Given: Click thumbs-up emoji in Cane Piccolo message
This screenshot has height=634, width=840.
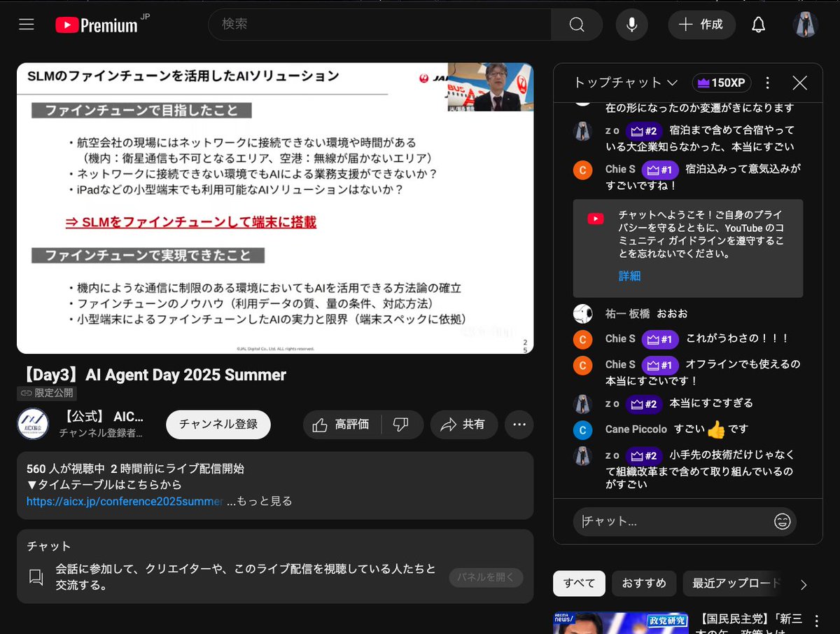Looking at the screenshot, I should pos(716,429).
